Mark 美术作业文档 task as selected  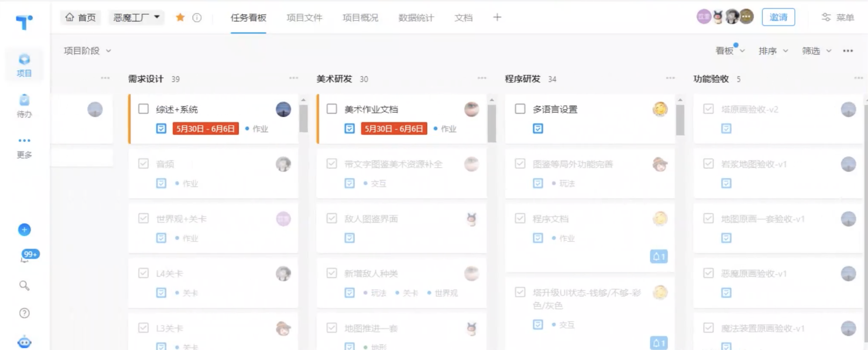(x=332, y=109)
